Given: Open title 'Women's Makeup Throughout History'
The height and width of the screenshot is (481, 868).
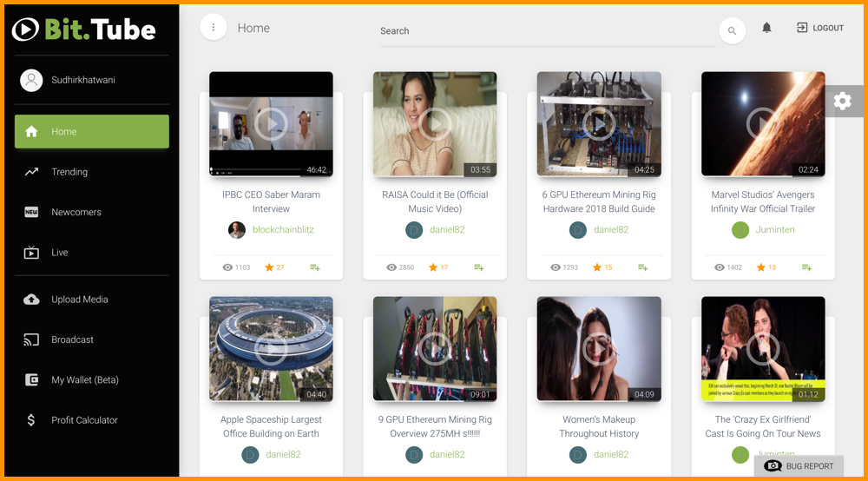Looking at the screenshot, I should [x=599, y=427].
